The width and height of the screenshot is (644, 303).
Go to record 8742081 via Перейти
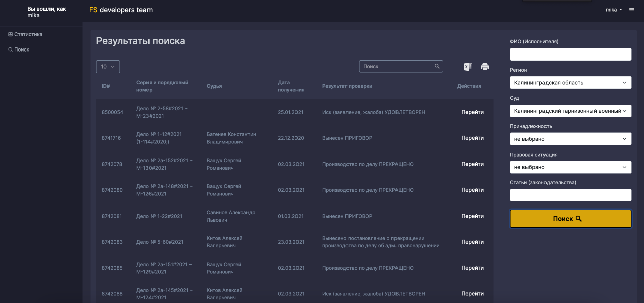coord(472,216)
